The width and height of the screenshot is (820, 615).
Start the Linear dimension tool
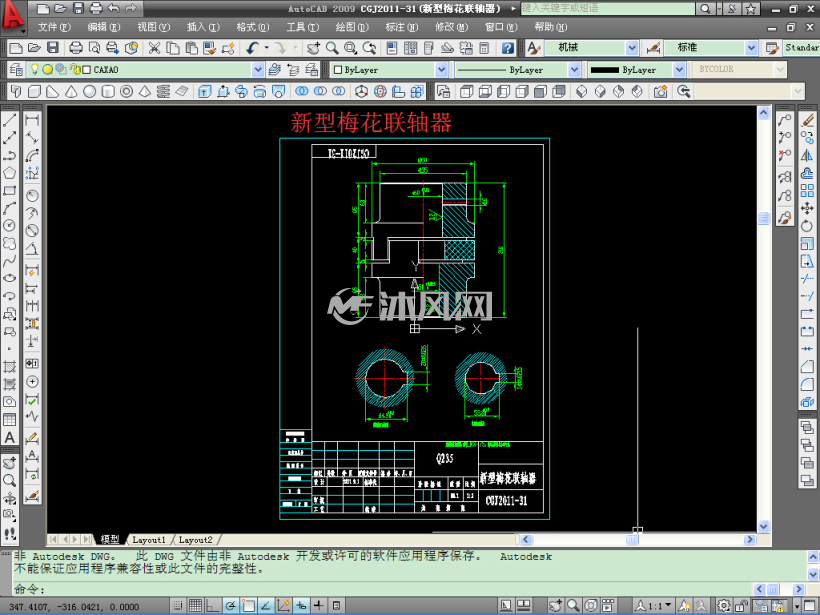point(32,120)
